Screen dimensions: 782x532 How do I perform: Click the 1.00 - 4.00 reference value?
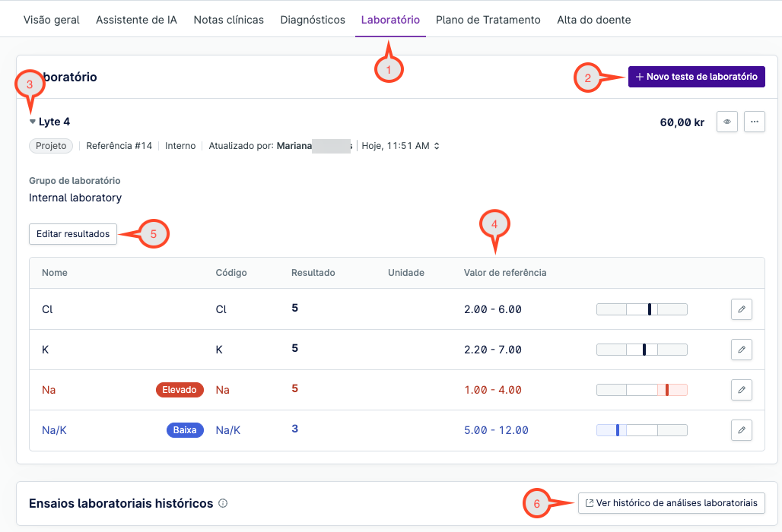tap(493, 390)
